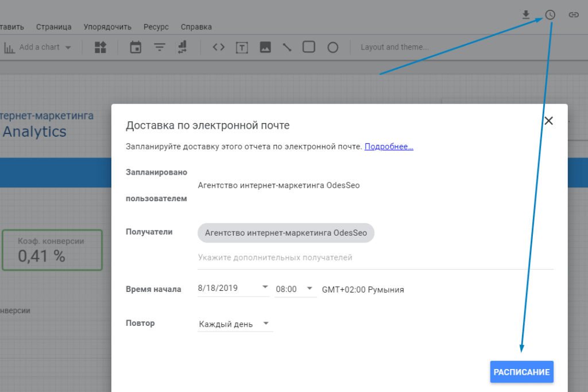Click the download report icon
Screen dimensions: 588x392
coord(526,14)
